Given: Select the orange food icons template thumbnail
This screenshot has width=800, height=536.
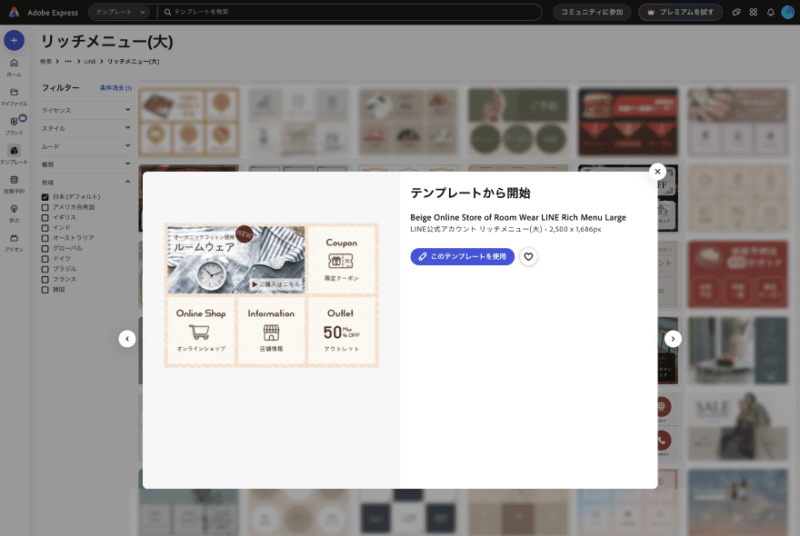Looking at the screenshot, I should pyautogui.click(x=189, y=122).
